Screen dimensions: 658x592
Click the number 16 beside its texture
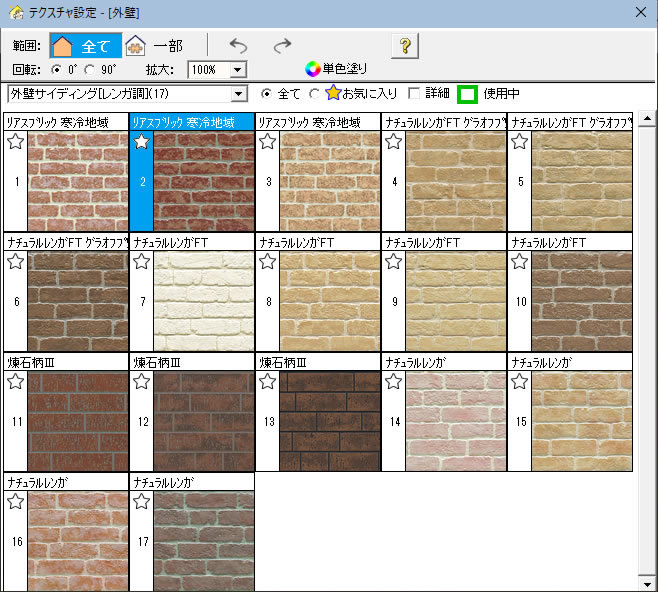(x=17, y=542)
